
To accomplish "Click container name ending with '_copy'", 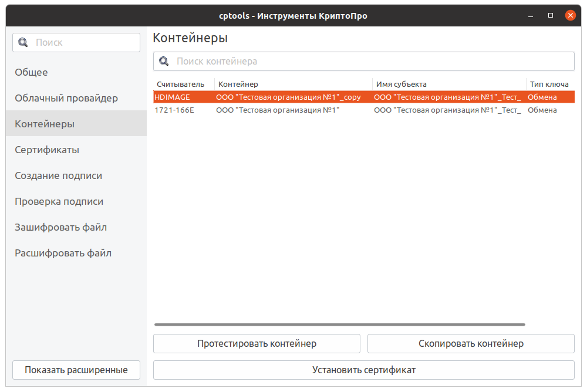I will coord(288,97).
